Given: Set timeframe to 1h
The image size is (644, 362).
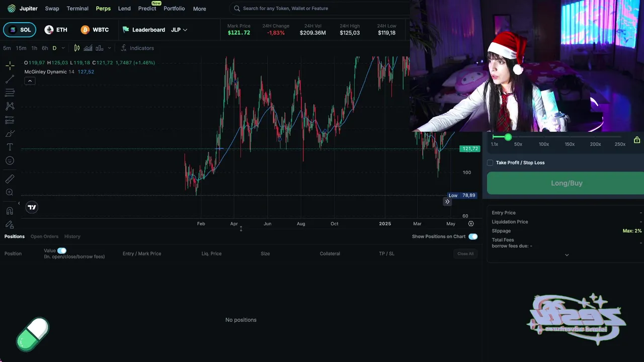Looking at the screenshot, I should 34,48.
